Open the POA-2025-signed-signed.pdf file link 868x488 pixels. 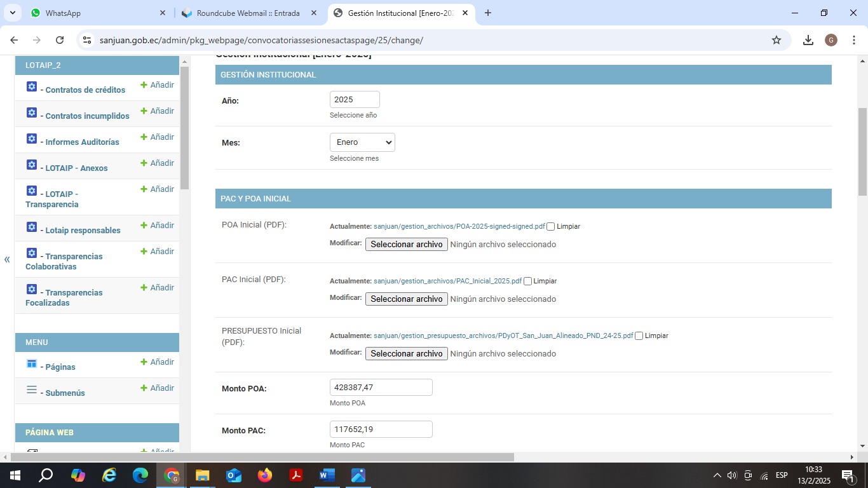click(459, 226)
